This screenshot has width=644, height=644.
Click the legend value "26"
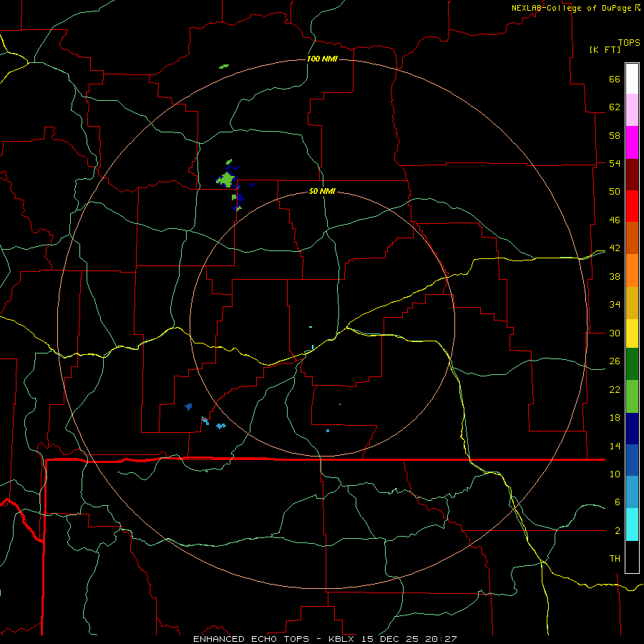615,361
